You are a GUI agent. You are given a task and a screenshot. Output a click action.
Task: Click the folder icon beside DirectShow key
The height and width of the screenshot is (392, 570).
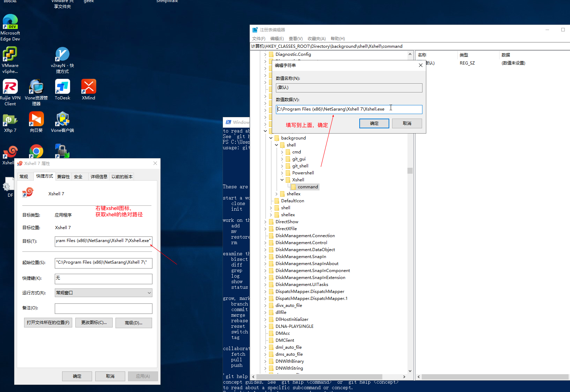tap(271, 222)
